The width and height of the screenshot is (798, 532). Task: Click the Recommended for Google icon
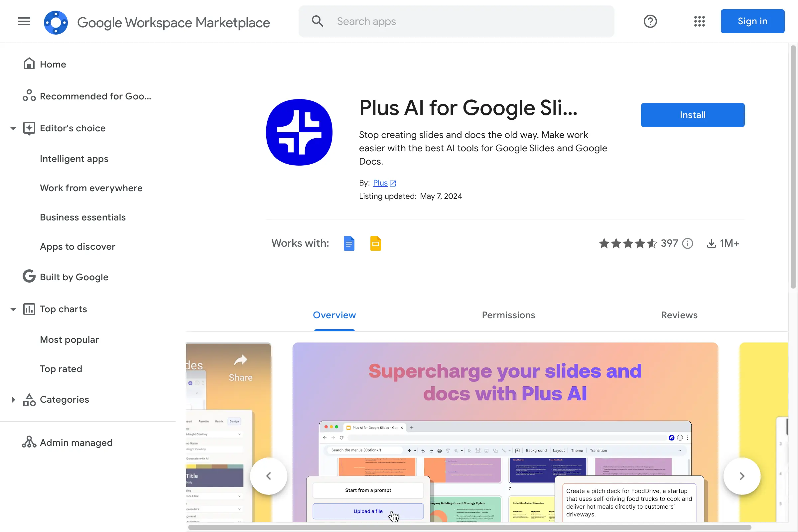(x=29, y=96)
